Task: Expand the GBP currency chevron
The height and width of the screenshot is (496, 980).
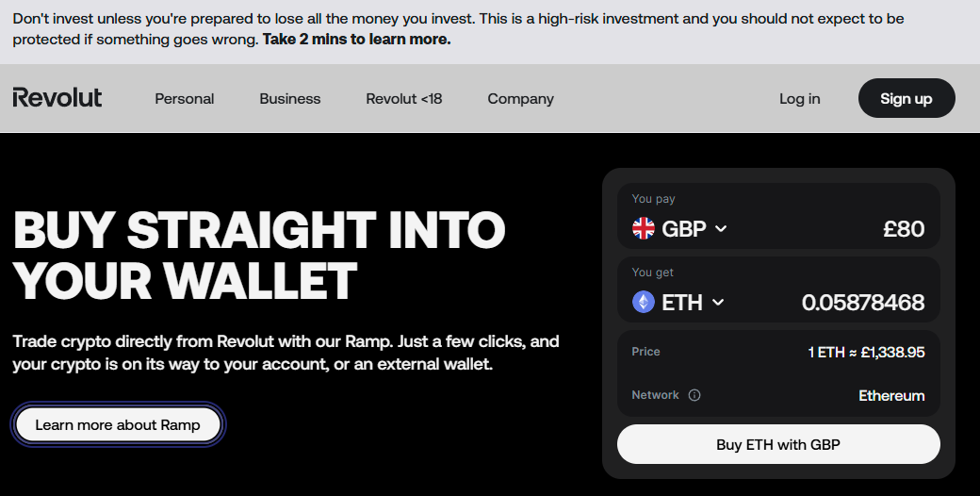Action: [x=721, y=228]
